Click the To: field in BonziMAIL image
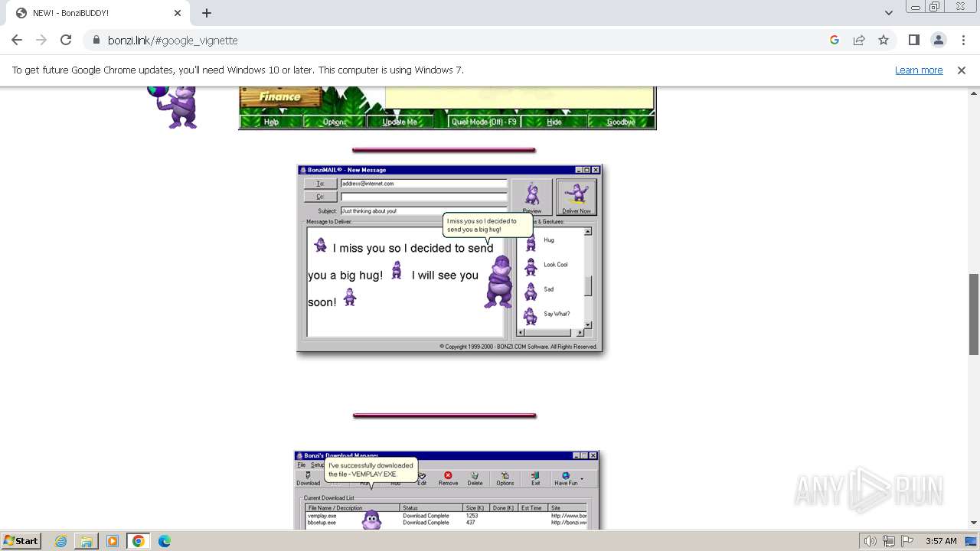Screen dimensions: 980x551 click(423, 184)
